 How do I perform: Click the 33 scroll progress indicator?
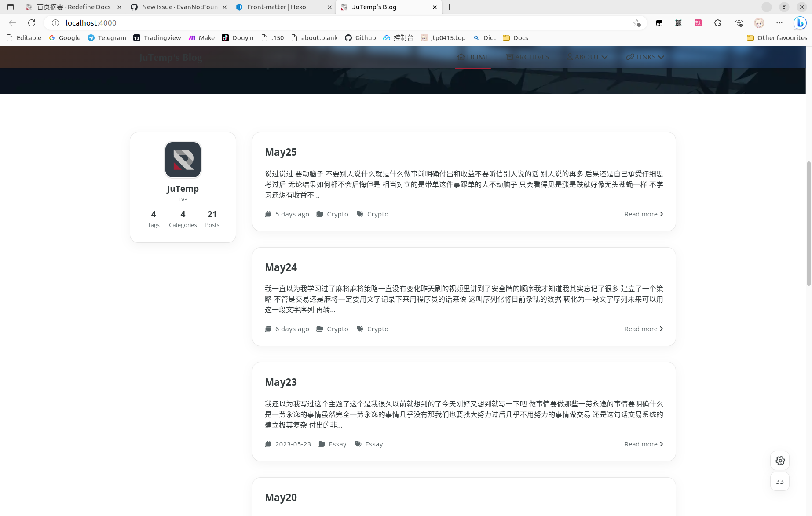point(779,481)
